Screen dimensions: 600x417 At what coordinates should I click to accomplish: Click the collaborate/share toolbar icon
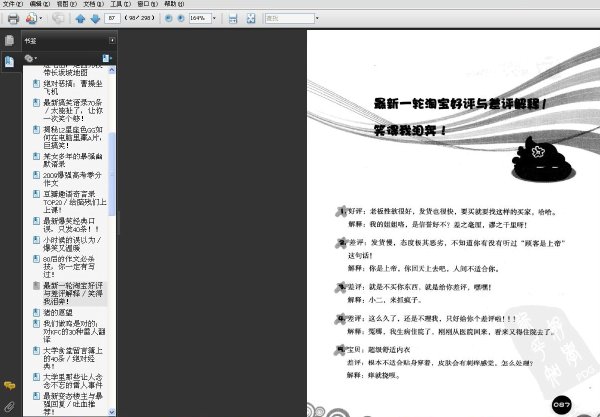coord(31,18)
